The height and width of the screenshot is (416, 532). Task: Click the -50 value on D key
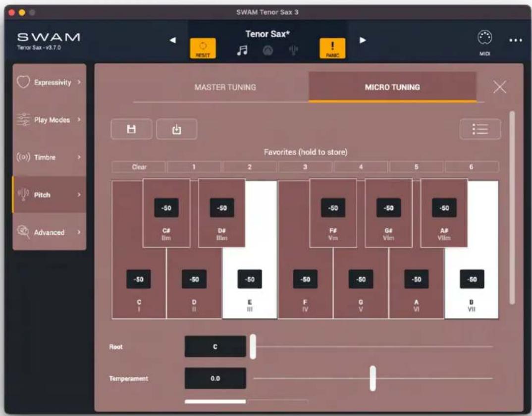point(194,279)
